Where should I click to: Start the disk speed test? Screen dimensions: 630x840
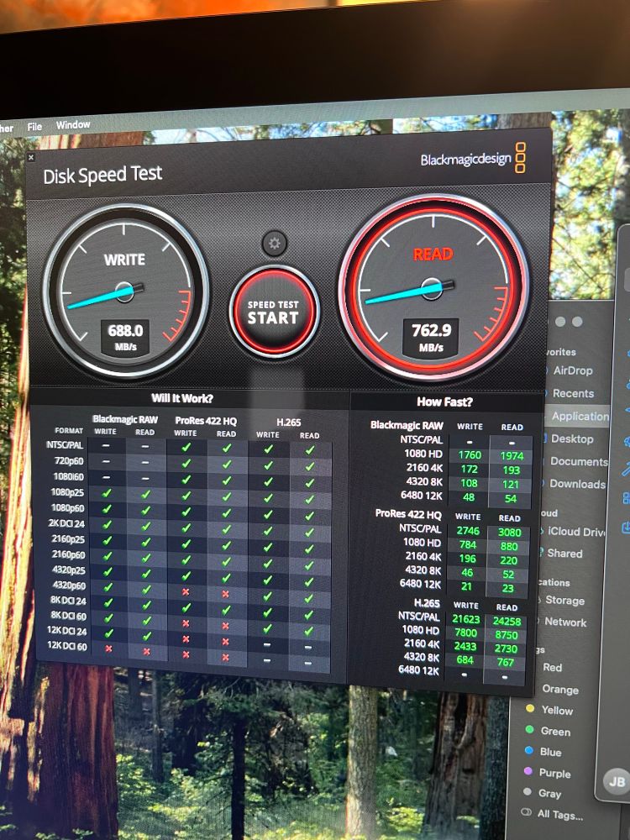[275, 312]
